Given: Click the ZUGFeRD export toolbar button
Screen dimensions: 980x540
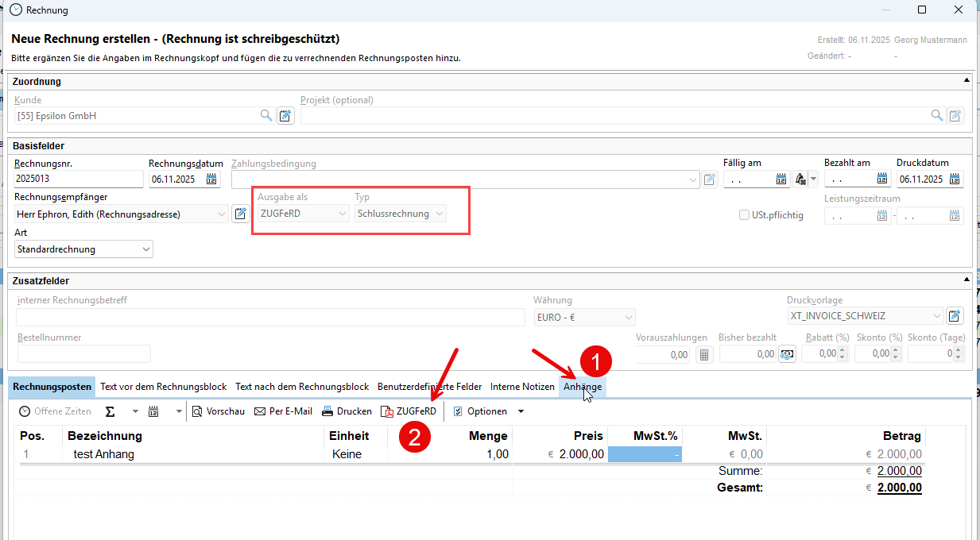Looking at the screenshot, I should coord(409,411).
